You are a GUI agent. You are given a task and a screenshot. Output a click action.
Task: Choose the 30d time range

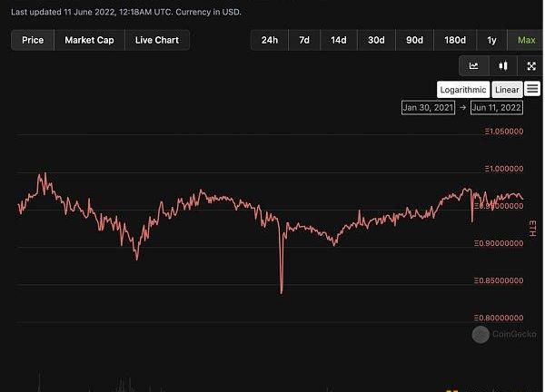point(376,40)
